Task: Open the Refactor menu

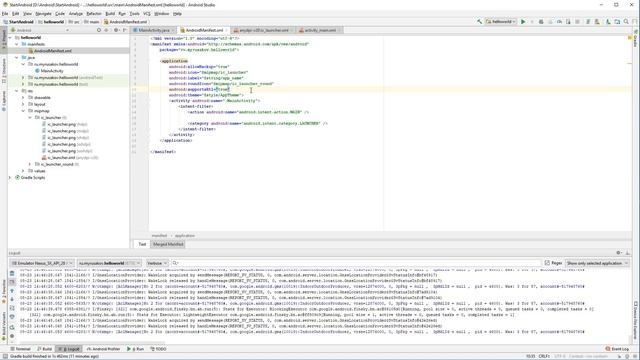Action: [94, 13]
